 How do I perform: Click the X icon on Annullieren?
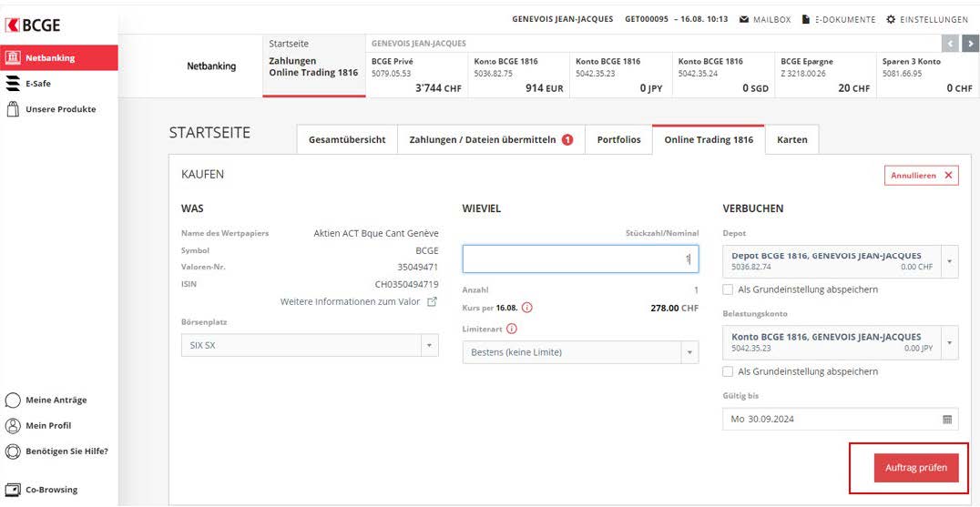(948, 176)
